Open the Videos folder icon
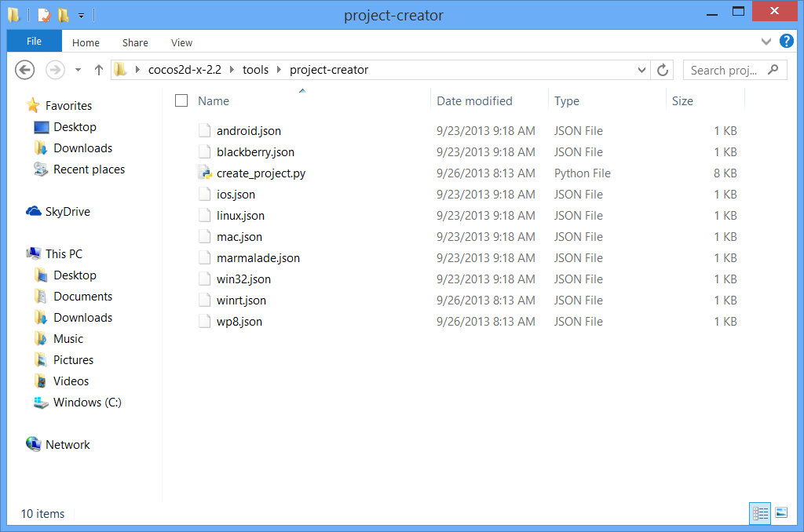804x532 pixels. (x=41, y=381)
